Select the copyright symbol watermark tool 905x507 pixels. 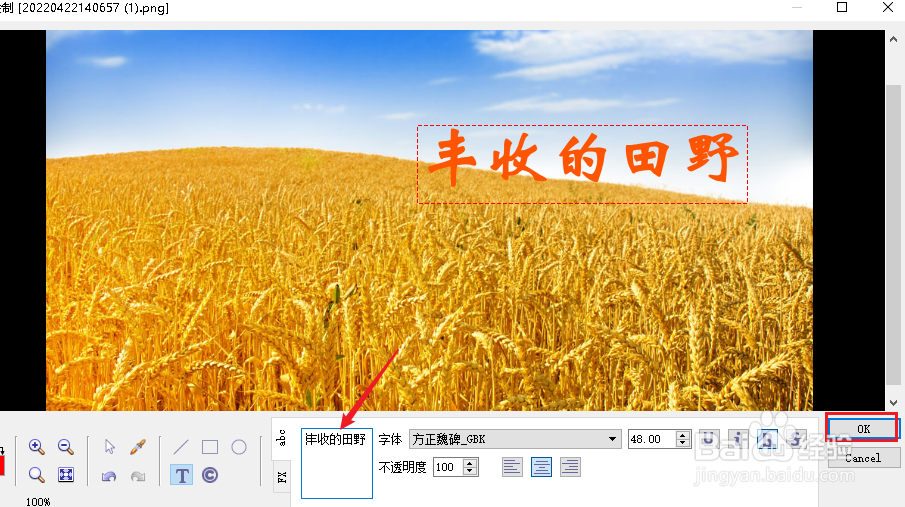210,475
